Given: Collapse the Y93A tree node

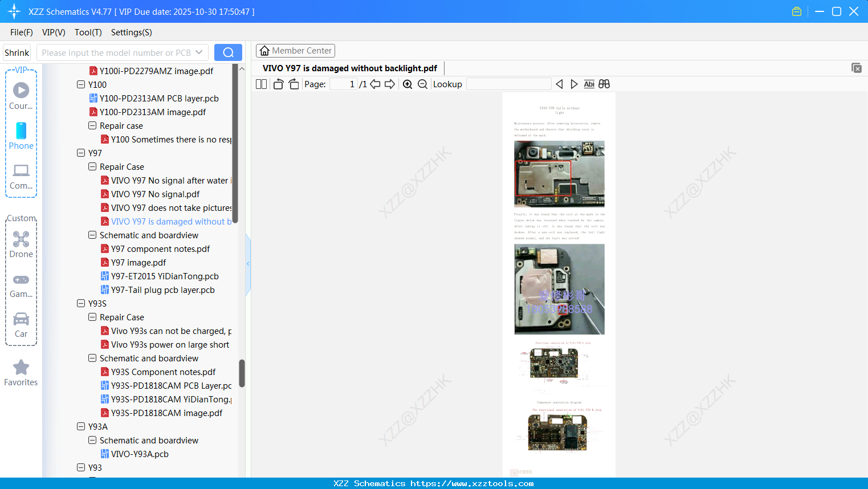Looking at the screenshot, I should point(81,426).
